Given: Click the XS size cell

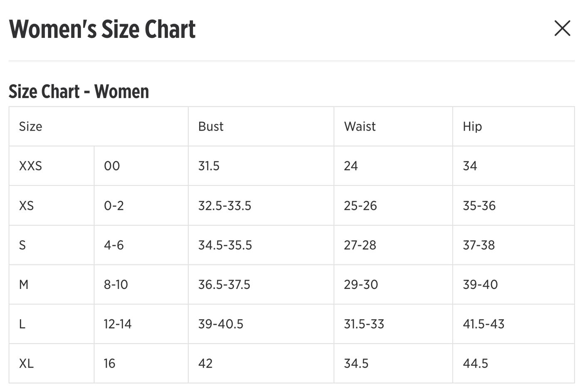Looking at the screenshot, I should click(52, 205).
